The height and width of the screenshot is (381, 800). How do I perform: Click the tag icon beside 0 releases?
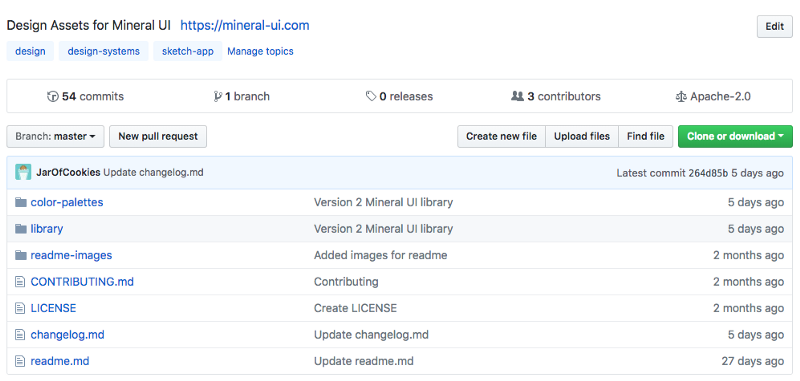371,96
